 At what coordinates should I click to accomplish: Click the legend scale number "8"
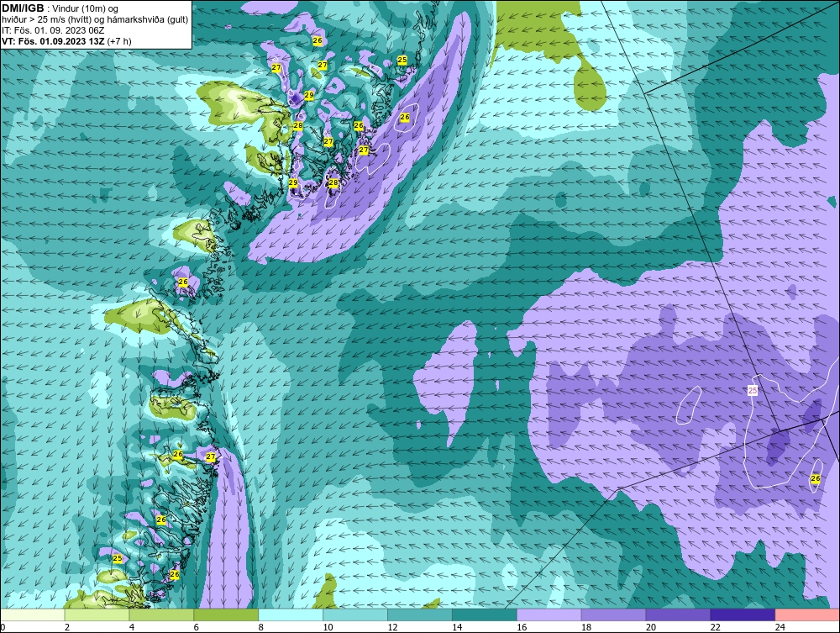[261, 627]
